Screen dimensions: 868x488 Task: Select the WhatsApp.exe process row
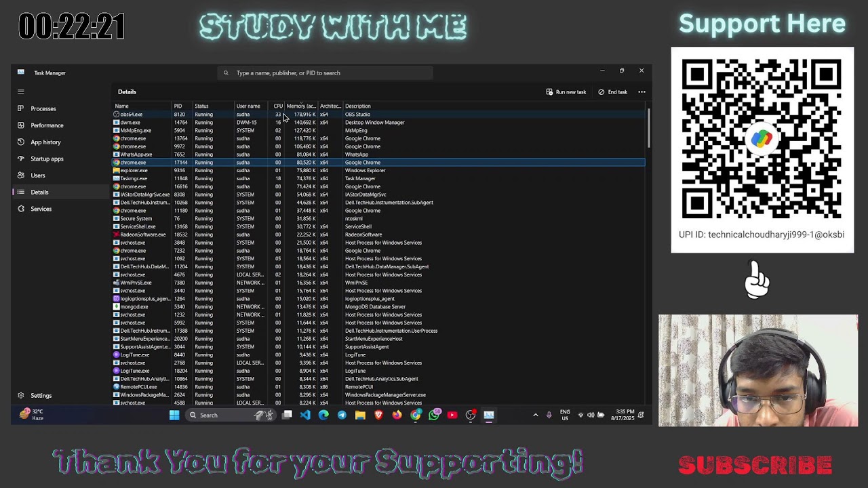378,155
